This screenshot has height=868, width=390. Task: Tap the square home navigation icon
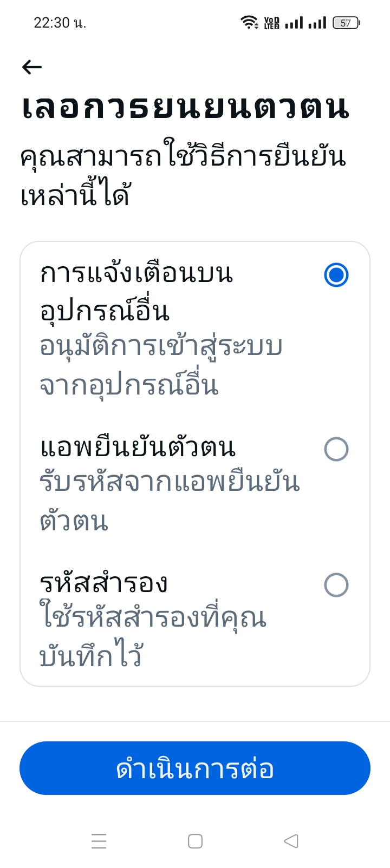pos(195,841)
